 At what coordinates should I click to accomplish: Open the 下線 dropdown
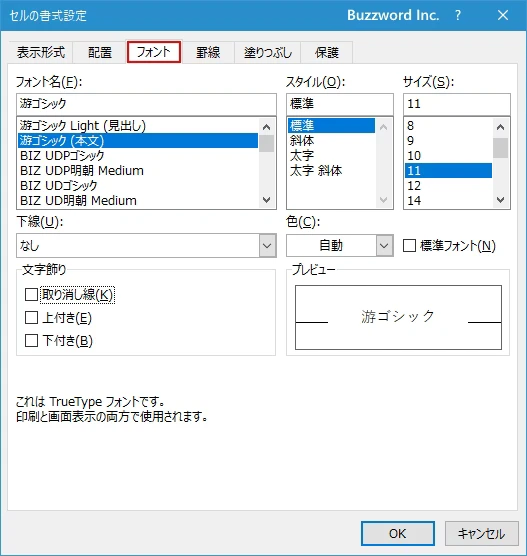(x=267, y=245)
